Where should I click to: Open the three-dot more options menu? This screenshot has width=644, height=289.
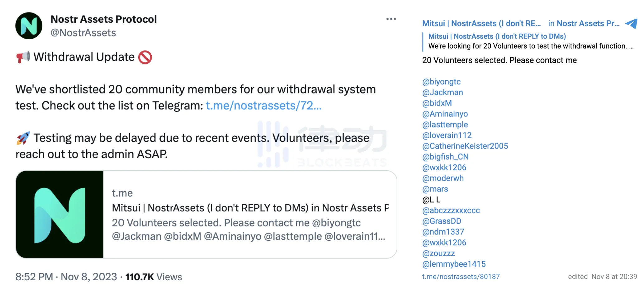tap(391, 19)
